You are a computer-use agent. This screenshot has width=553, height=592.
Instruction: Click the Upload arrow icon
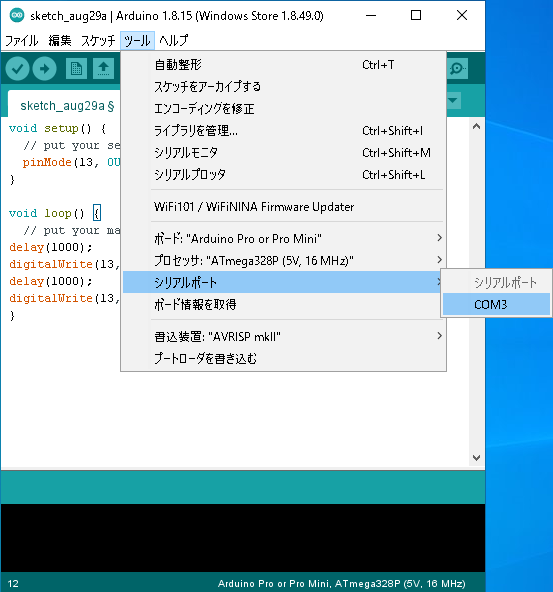click(x=45, y=69)
